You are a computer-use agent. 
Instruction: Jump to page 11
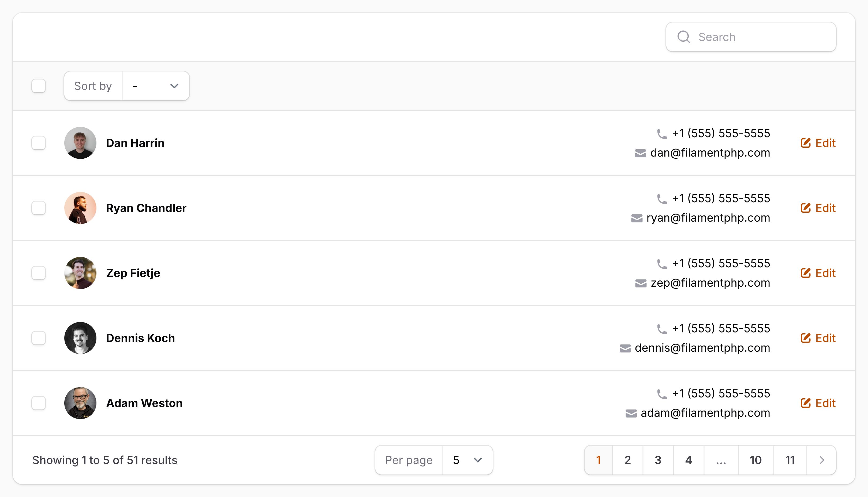(790, 460)
